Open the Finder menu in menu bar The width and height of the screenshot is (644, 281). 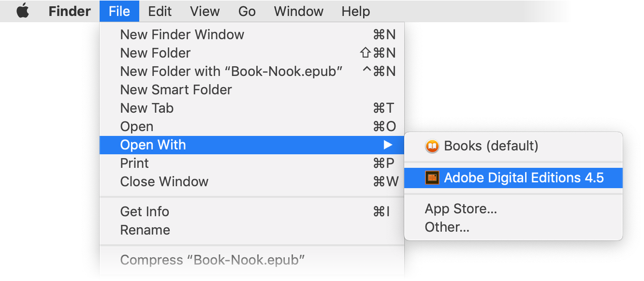(x=69, y=11)
